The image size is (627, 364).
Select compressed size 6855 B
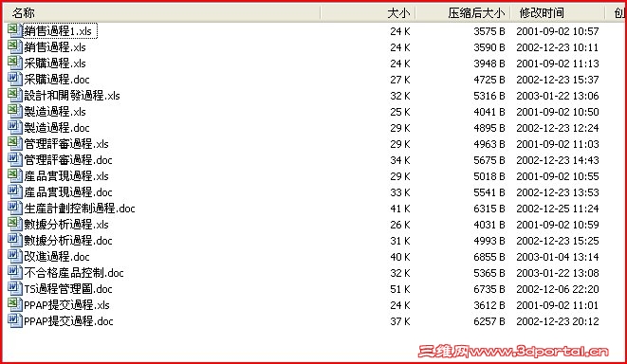[x=489, y=257]
